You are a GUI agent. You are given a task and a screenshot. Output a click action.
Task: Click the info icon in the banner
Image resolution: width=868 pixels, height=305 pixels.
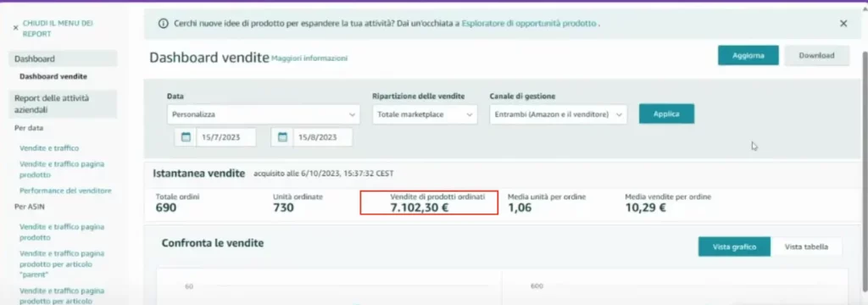[x=163, y=24]
